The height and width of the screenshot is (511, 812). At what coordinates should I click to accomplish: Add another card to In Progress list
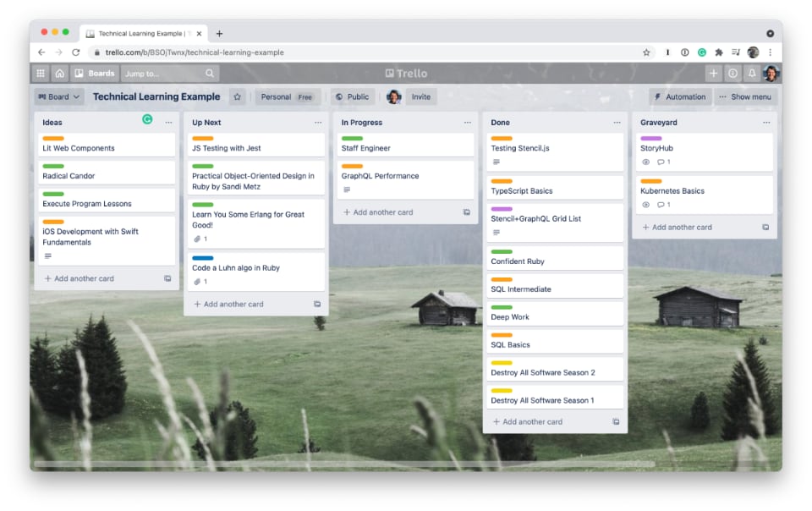click(378, 212)
